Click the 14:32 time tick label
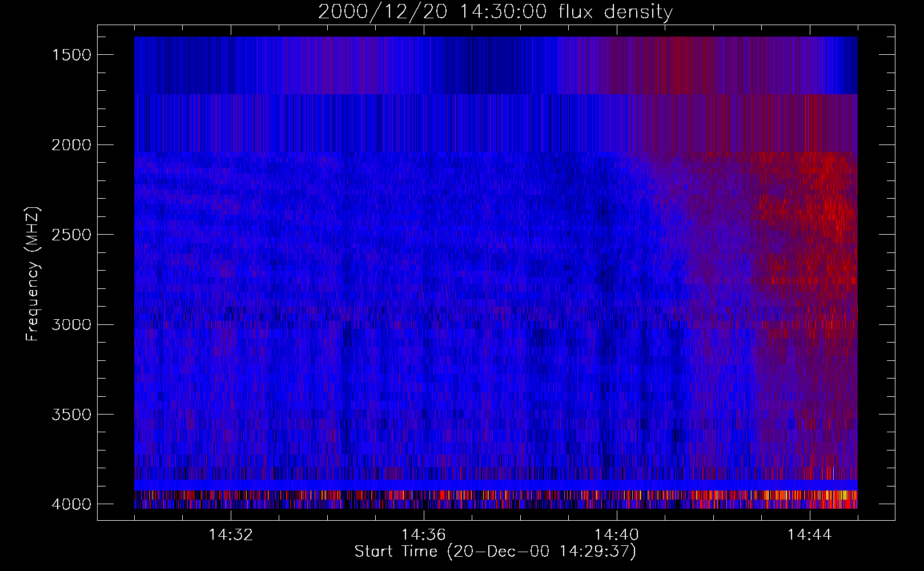The height and width of the screenshot is (571, 924). (231, 535)
